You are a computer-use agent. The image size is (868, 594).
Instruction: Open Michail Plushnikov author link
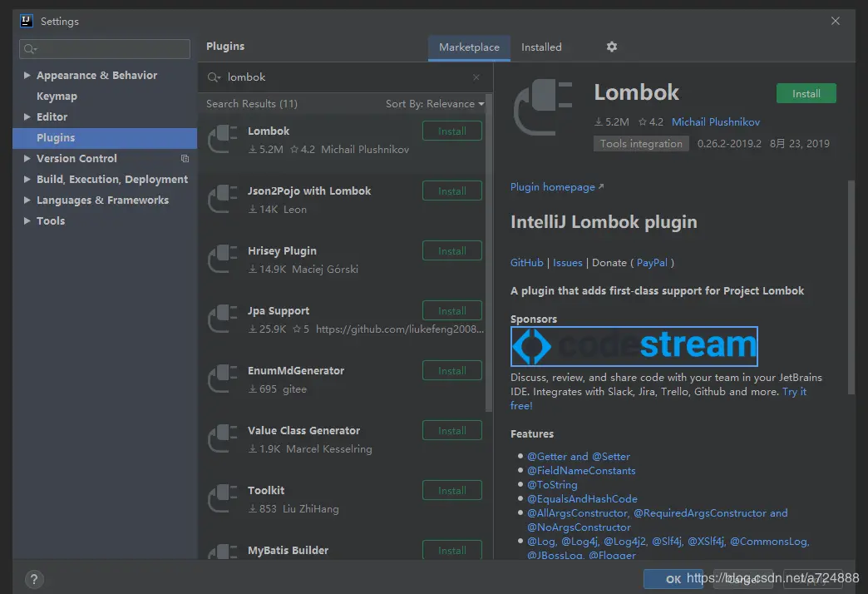click(715, 122)
